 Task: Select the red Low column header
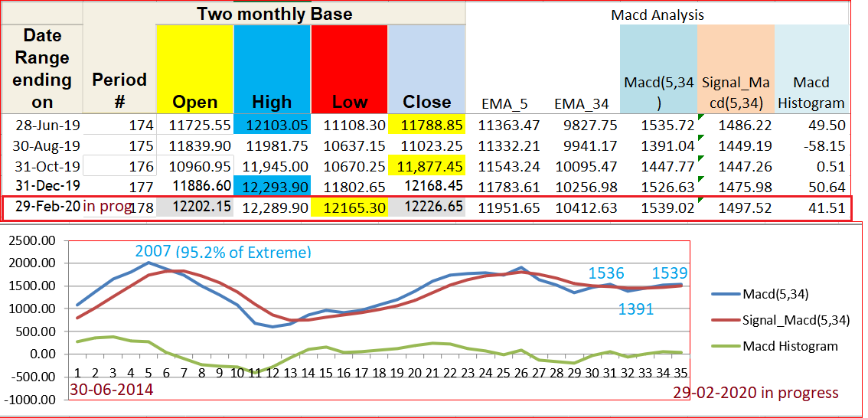pos(349,69)
